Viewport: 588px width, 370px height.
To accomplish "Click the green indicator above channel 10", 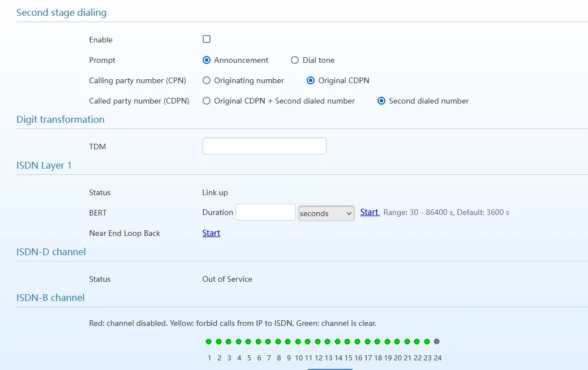I will pyautogui.click(x=298, y=342).
